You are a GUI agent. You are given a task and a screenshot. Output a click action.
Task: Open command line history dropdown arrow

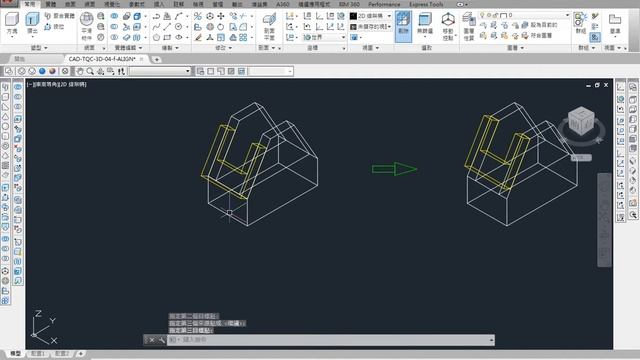tap(491, 340)
